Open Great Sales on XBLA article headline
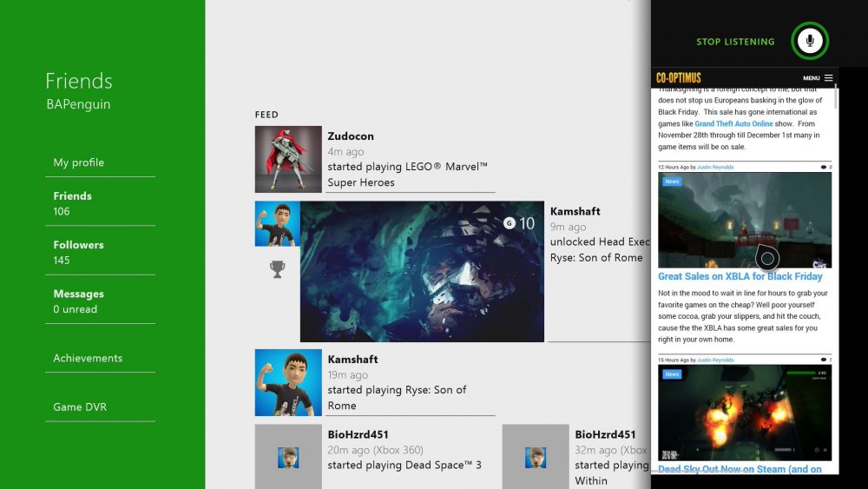Viewport: 868px width, 489px height. (x=740, y=276)
